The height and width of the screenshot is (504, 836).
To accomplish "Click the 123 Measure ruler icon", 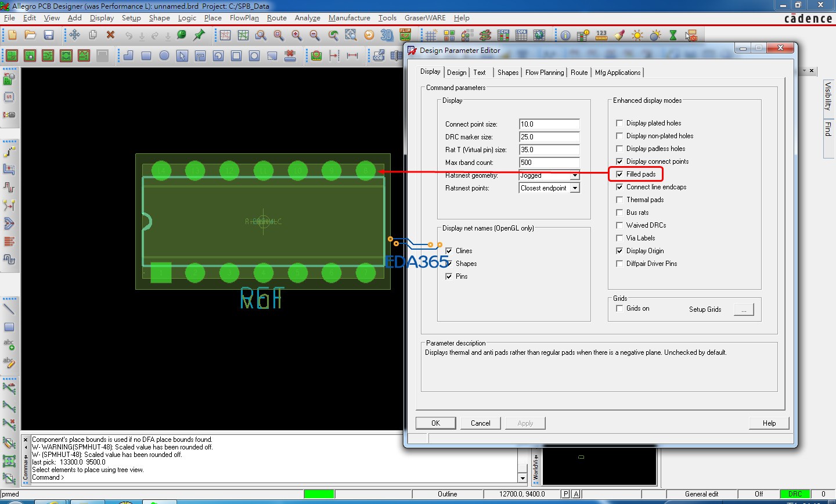I will [601, 35].
